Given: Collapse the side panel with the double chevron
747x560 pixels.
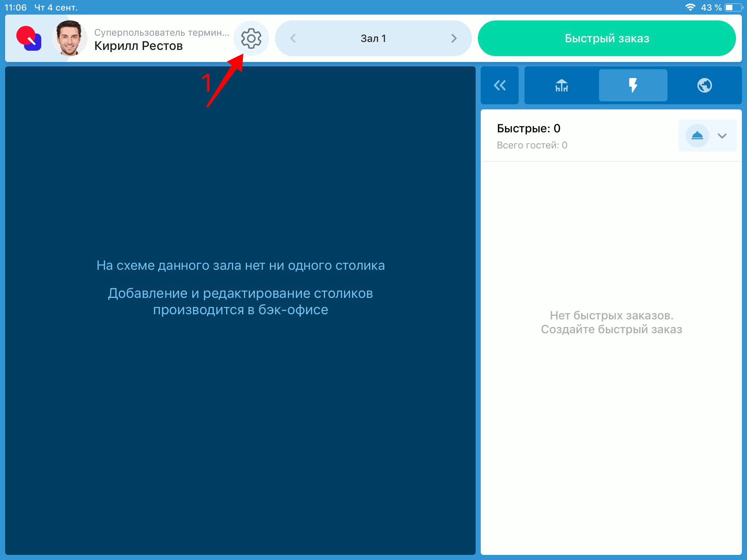Looking at the screenshot, I should click(499, 85).
